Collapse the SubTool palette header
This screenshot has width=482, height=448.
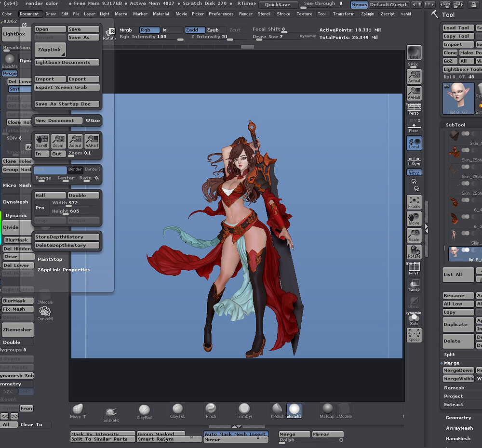pyautogui.click(x=455, y=125)
